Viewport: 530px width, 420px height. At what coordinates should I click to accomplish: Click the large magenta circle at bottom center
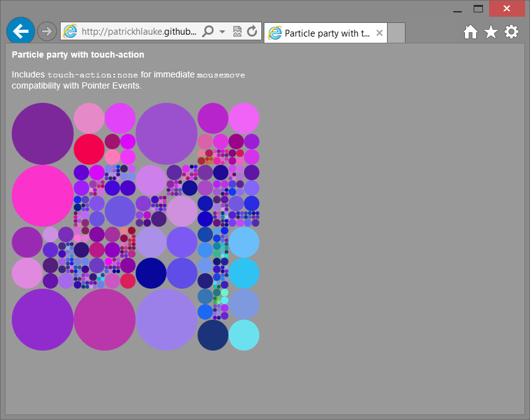(105, 320)
